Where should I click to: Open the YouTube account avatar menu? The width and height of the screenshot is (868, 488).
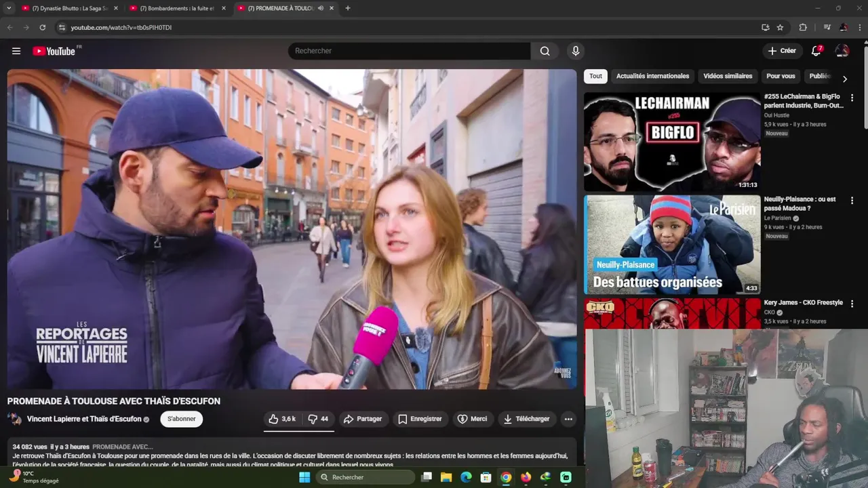point(842,51)
